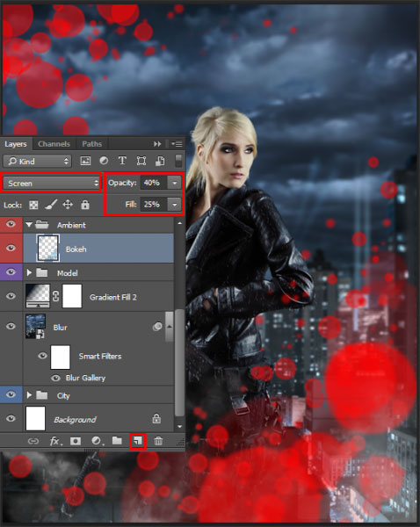
Task: Lock all padlock icon
Action: click(85, 205)
